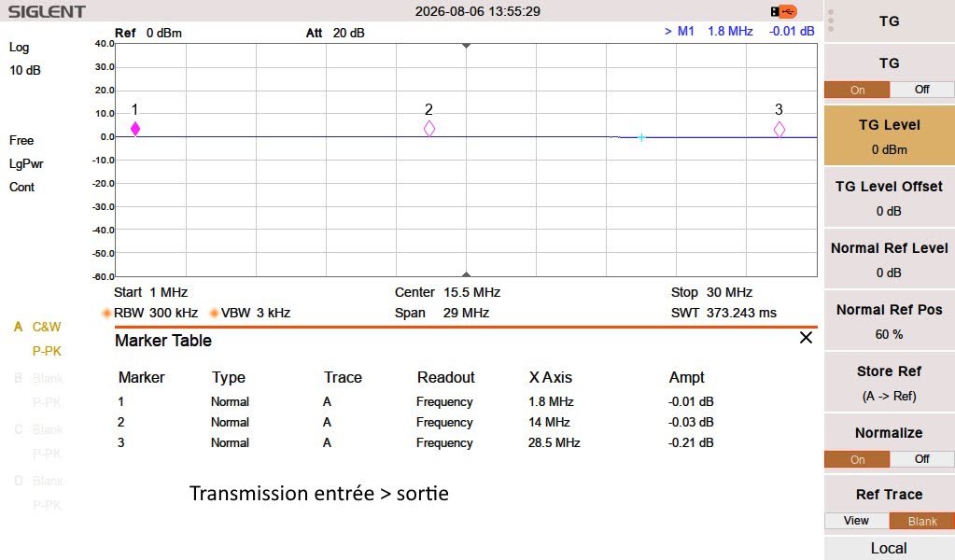955x560 pixels.
Task: Click the Att 20 dB attenuation value
Action: point(335,33)
